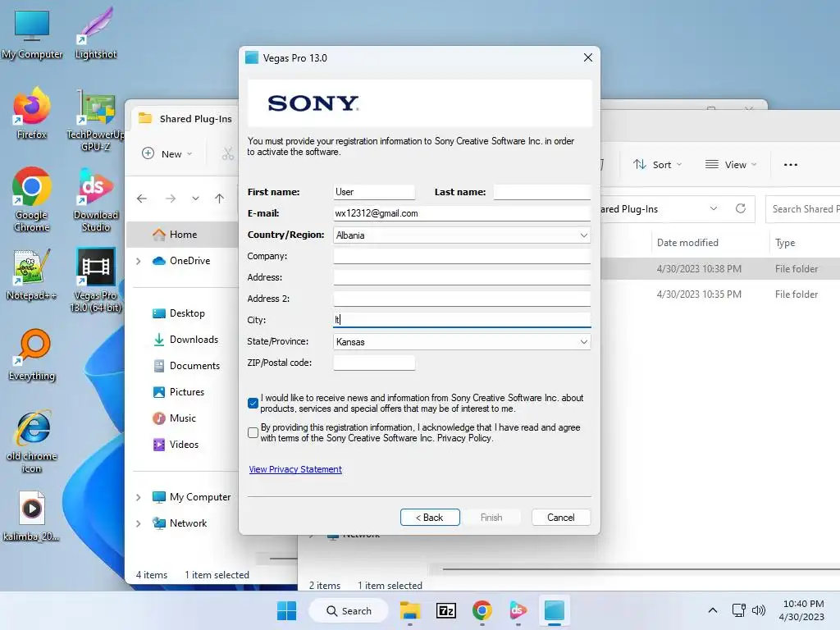This screenshot has height=630, width=840.
Task: Toggle the receive news and information checkbox
Action: tap(253, 404)
